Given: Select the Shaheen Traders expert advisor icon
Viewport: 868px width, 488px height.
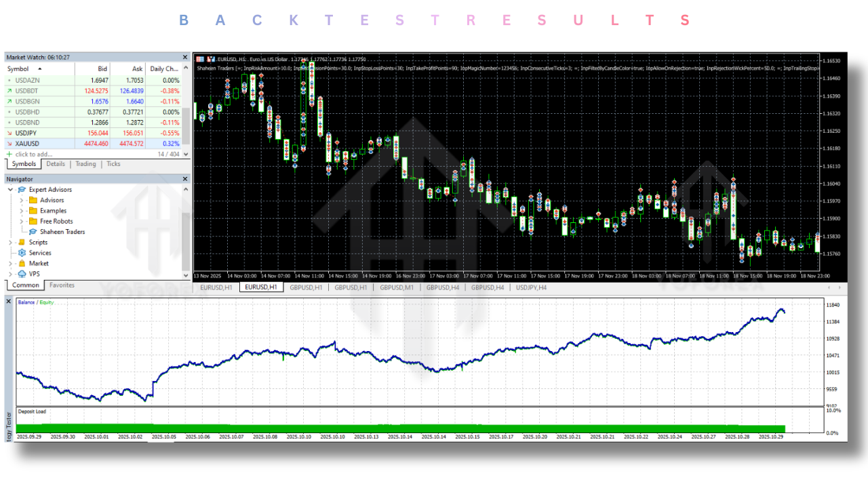Looking at the screenshot, I should 33,232.
